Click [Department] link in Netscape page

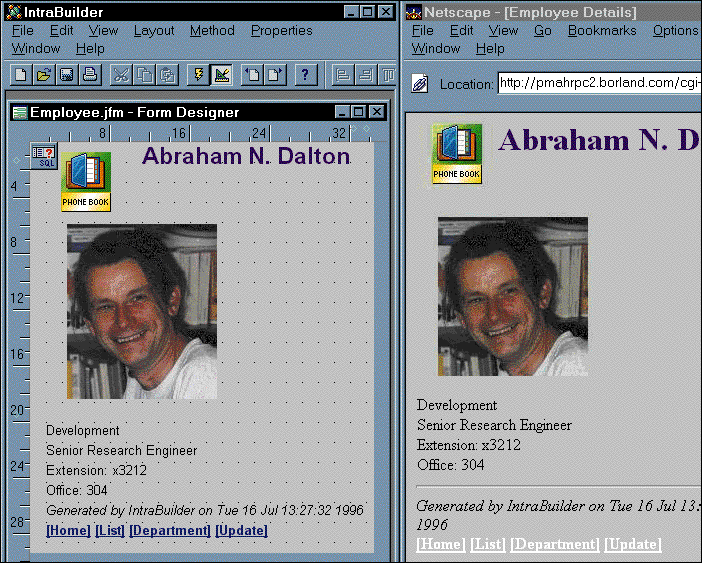pyautogui.click(x=555, y=544)
